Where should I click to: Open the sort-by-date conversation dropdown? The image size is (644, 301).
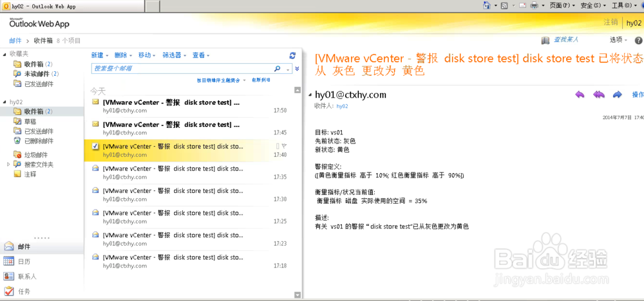pos(222,80)
